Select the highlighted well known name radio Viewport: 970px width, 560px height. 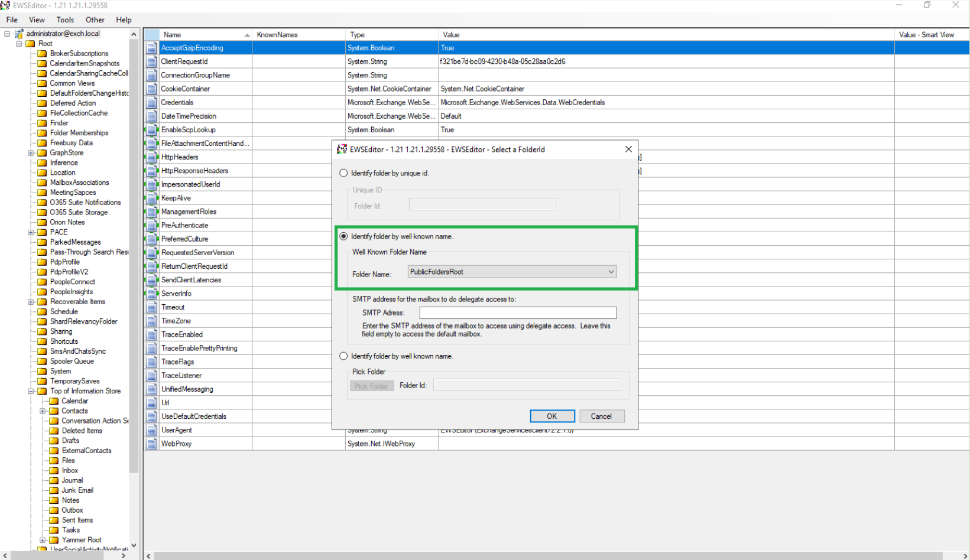tap(343, 236)
